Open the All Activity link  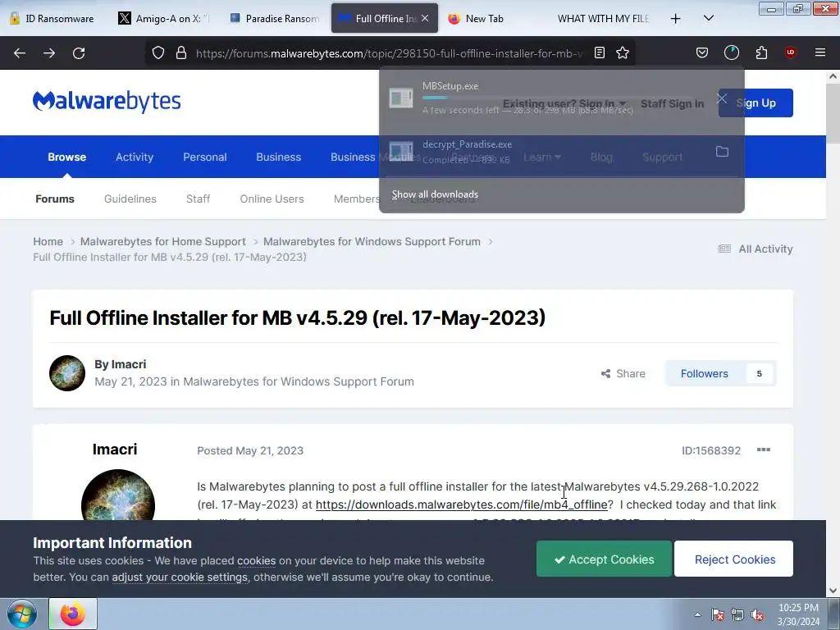(755, 249)
